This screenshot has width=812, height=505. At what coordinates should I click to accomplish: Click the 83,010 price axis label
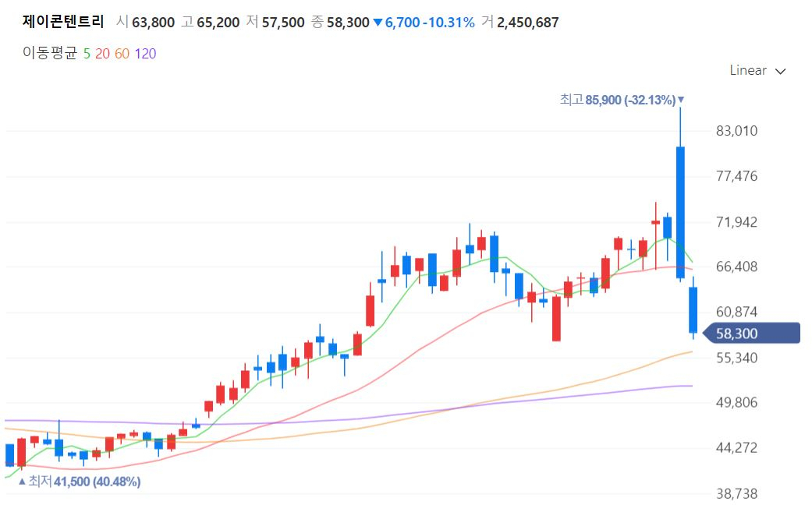click(736, 131)
